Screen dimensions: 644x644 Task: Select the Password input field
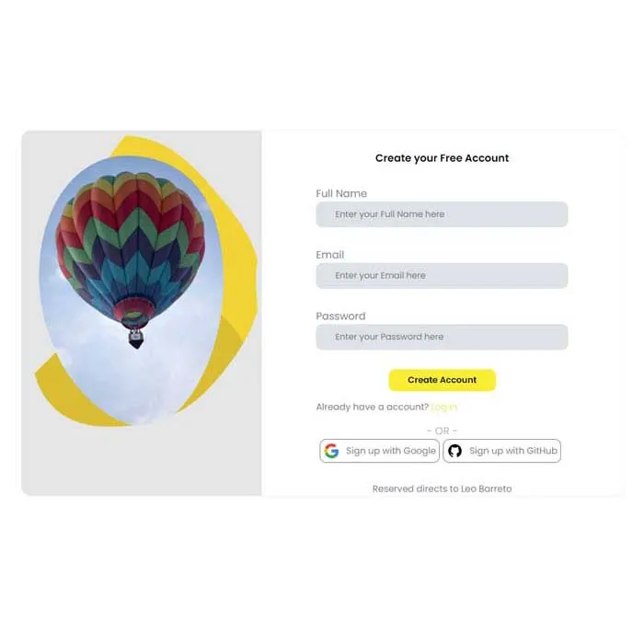(442, 337)
